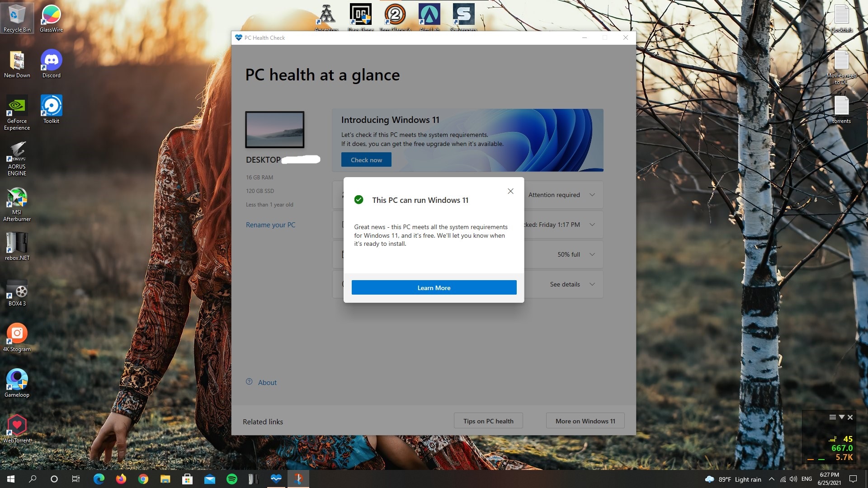
Task: Open Google Chrome from the taskbar
Action: pos(143,479)
